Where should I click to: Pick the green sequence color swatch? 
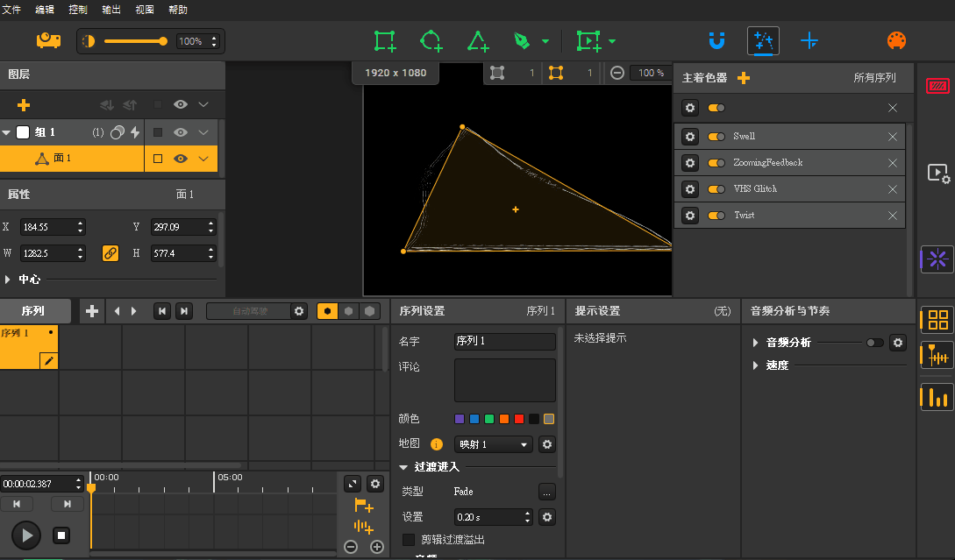[x=489, y=419]
